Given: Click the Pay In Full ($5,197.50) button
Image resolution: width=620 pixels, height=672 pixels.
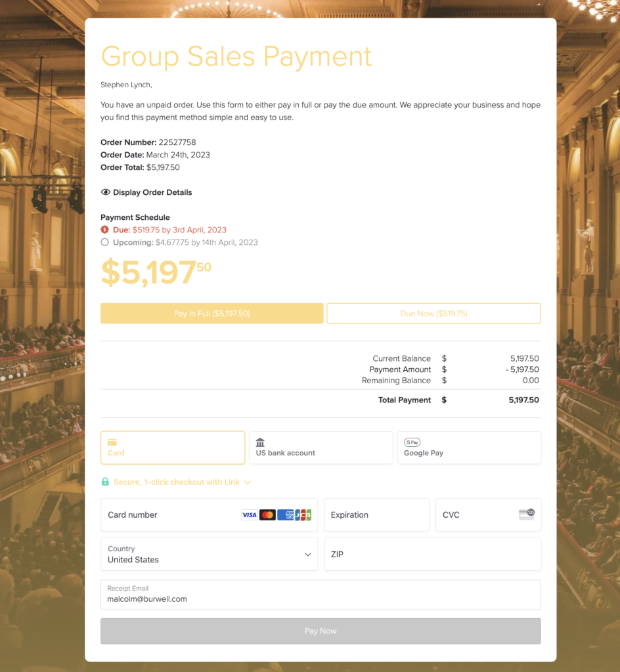Looking at the screenshot, I should coord(211,313).
